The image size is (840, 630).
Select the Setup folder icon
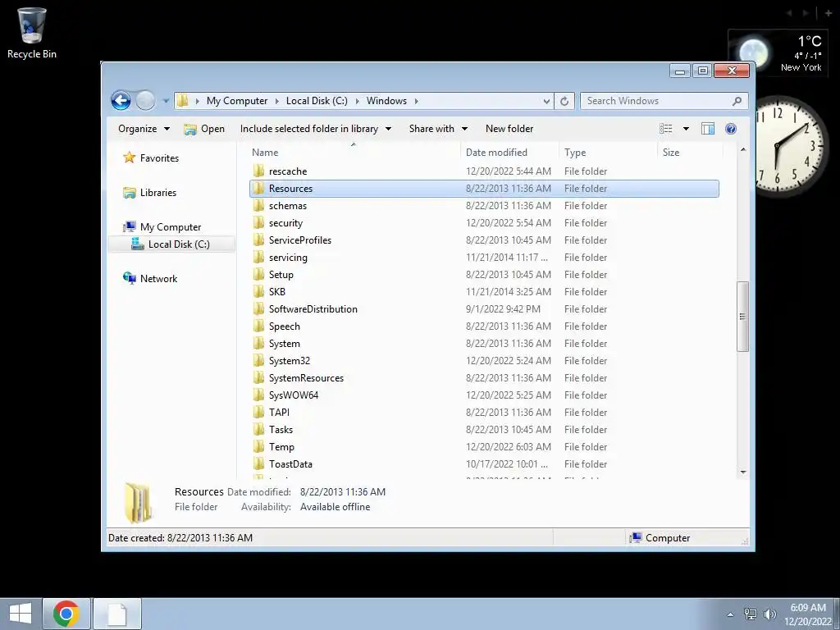258,274
